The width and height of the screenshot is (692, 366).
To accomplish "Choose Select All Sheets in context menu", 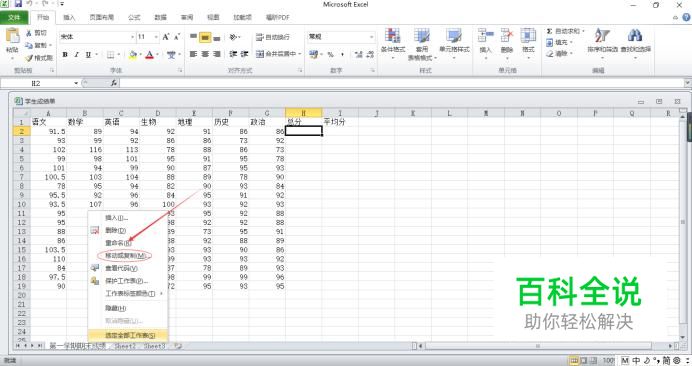I will (x=128, y=336).
